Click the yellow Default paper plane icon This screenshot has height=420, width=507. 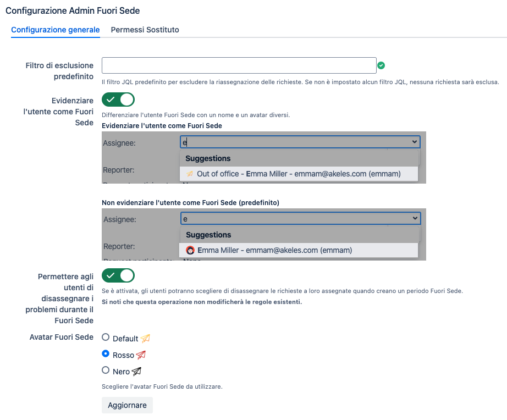145,339
